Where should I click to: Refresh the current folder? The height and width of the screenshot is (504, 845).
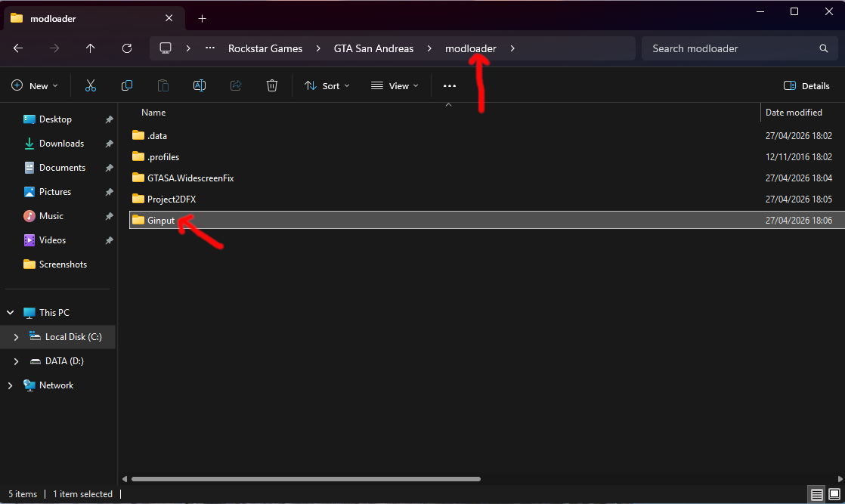pos(127,48)
